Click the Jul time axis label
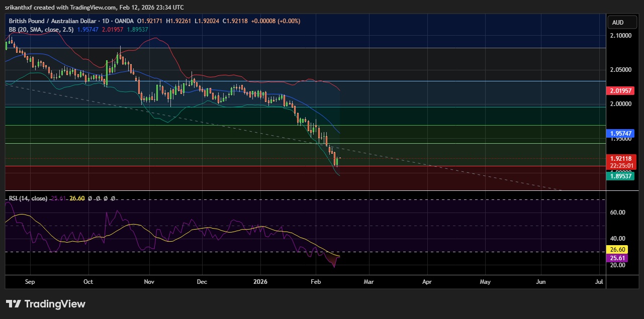This screenshot has width=644, height=319. tap(598, 282)
